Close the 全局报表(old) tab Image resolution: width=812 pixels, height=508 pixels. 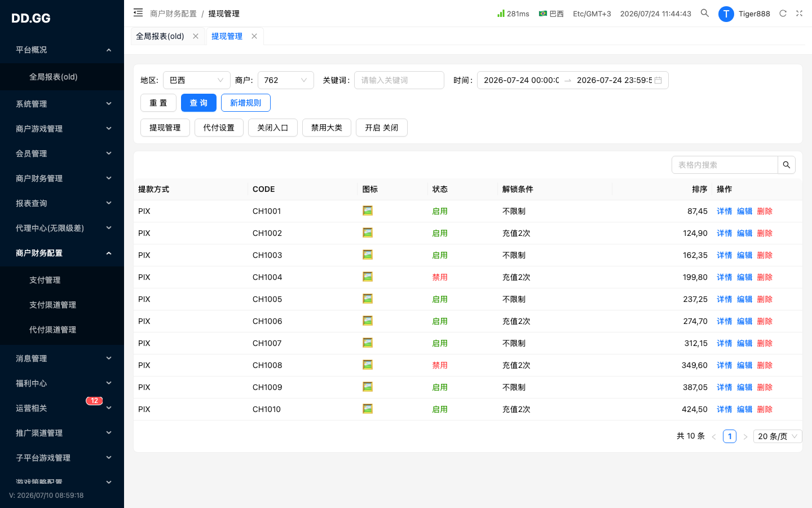click(x=196, y=36)
